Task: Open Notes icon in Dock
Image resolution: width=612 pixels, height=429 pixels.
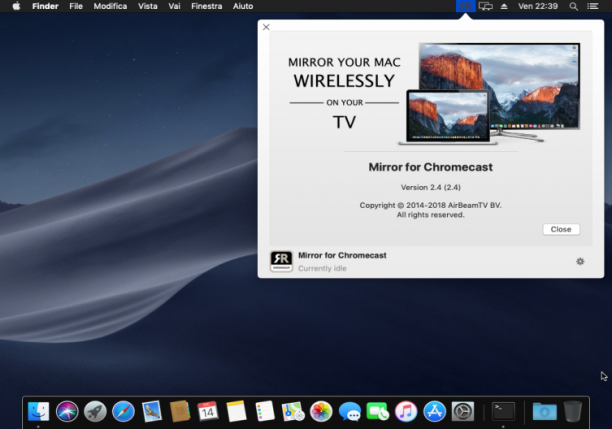Action: pos(236,411)
